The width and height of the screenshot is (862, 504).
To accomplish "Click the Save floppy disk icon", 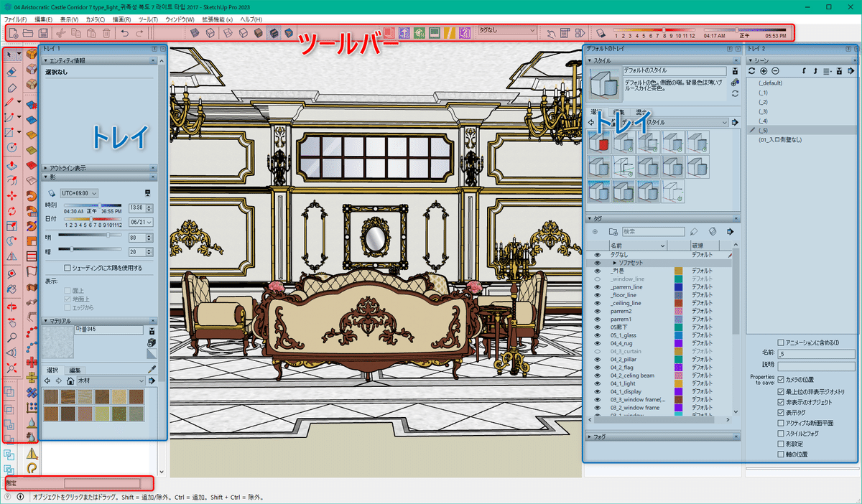I will [43, 33].
